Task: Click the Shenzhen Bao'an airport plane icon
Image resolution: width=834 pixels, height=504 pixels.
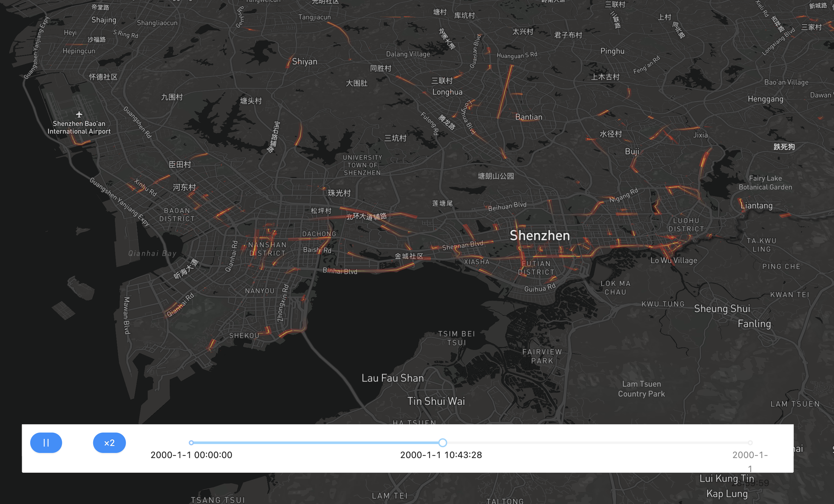Action: 79,115
